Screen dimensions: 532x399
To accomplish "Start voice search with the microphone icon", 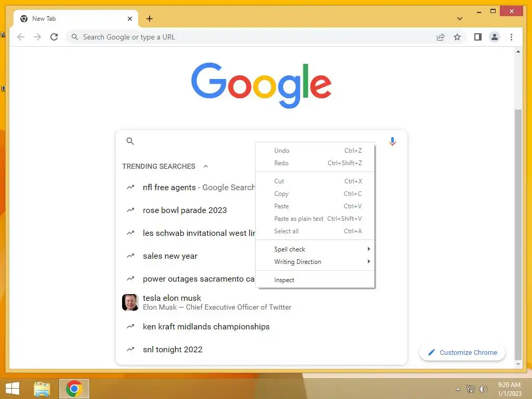I will pyautogui.click(x=393, y=141).
